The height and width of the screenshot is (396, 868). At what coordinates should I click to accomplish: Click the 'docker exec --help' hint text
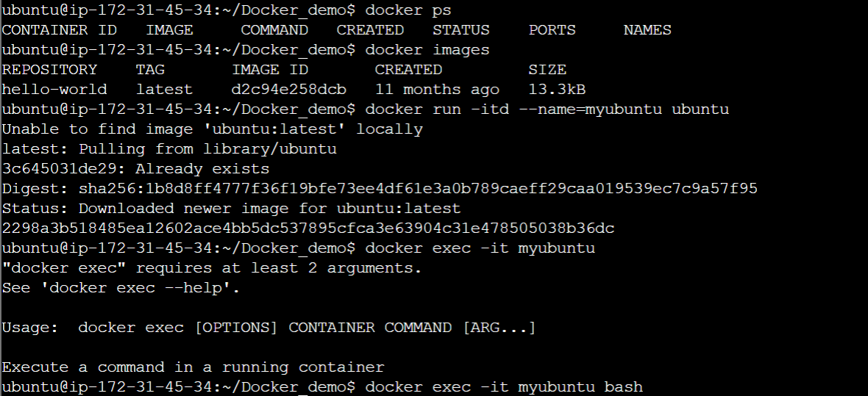(x=140, y=288)
